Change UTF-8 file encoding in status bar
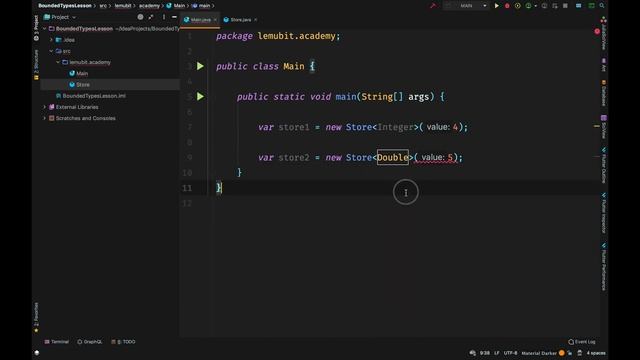The width and height of the screenshot is (640, 360). (510, 353)
